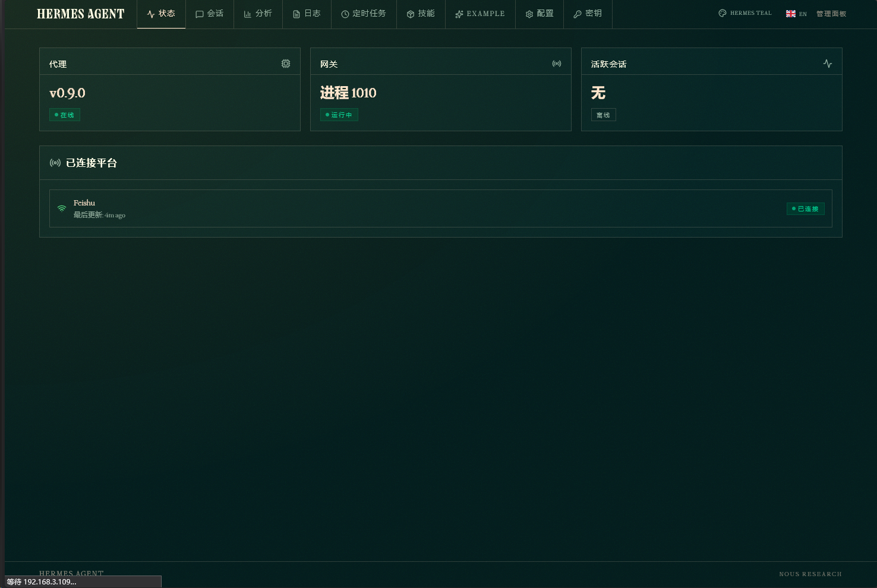Click the green wifi icon beside Feishu
The height and width of the screenshot is (588, 877).
point(62,208)
